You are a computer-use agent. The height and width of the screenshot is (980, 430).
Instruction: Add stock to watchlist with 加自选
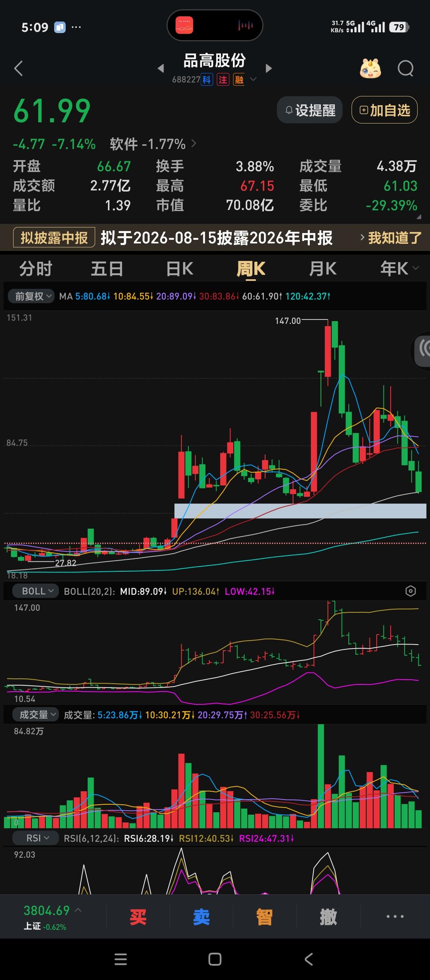(385, 110)
